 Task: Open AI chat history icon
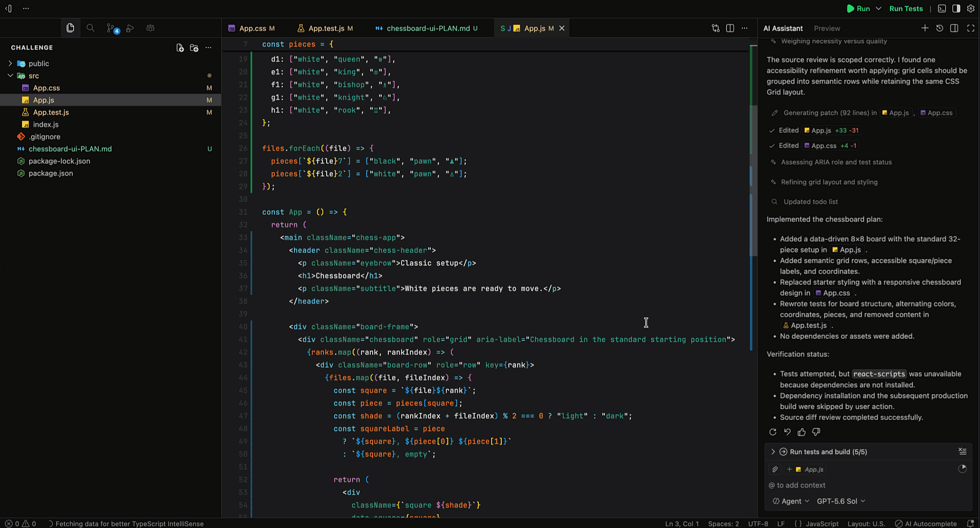[x=940, y=28]
